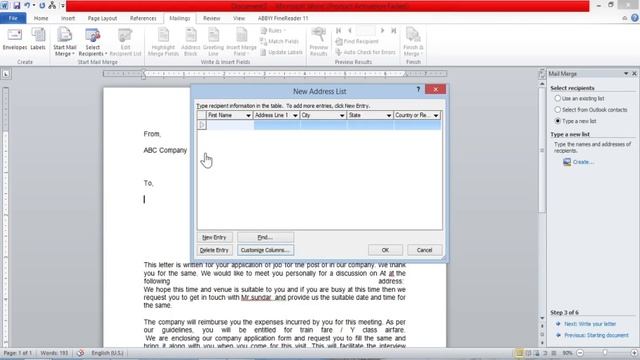Click tab selector at ruler corner
This screenshot has height=360, width=640.
pos(6,74)
